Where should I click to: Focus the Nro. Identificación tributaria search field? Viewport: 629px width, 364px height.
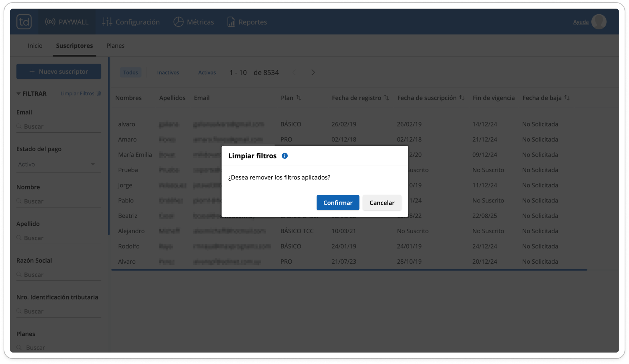59,311
